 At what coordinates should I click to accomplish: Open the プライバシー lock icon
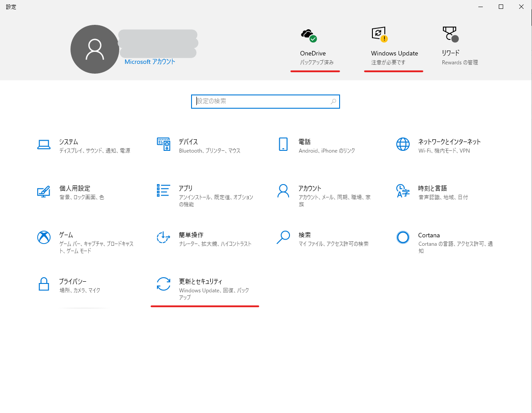click(43, 284)
